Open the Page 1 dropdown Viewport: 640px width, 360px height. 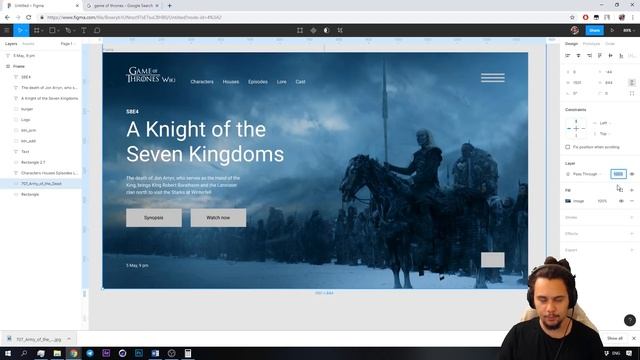(68, 44)
